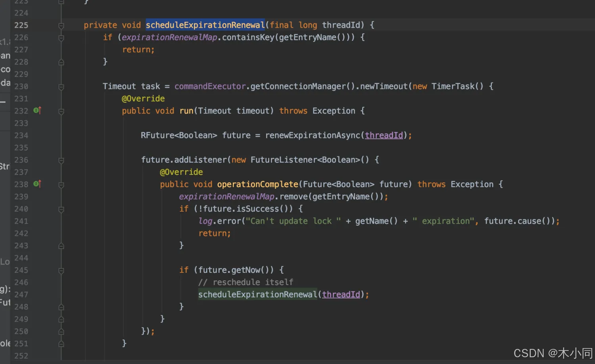Click future.getNow on line 245
The height and width of the screenshot is (364, 595).
(x=229, y=270)
